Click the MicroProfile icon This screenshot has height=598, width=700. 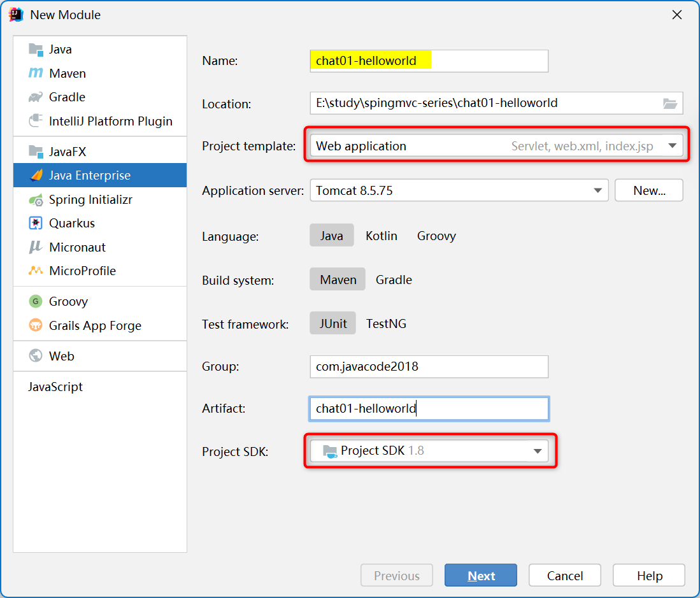pyautogui.click(x=36, y=271)
